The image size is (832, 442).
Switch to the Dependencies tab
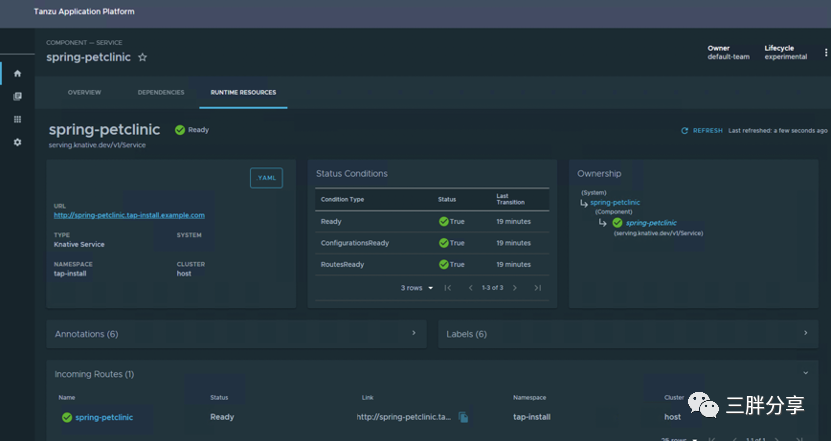pos(161,92)
